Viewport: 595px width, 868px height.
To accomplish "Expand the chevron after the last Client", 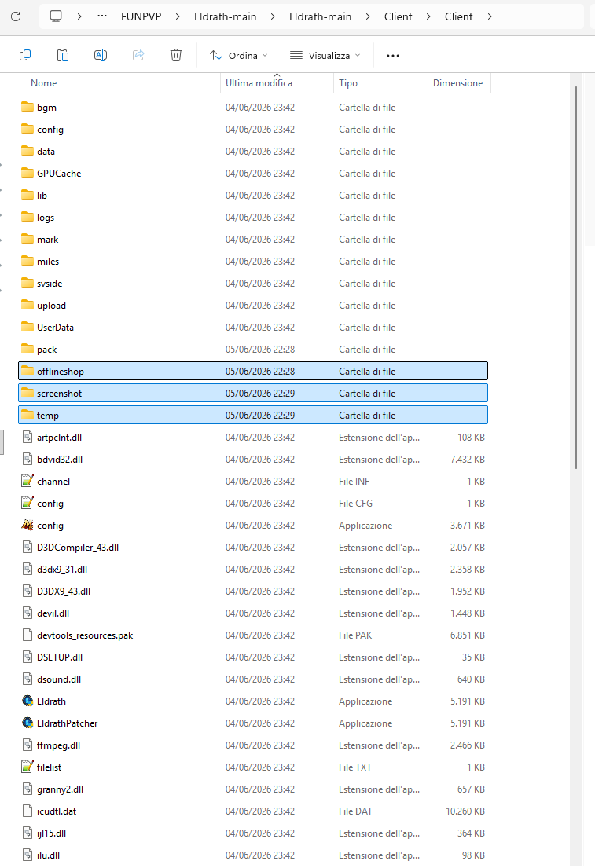I will pyautogui.click(x=489, y=16).
